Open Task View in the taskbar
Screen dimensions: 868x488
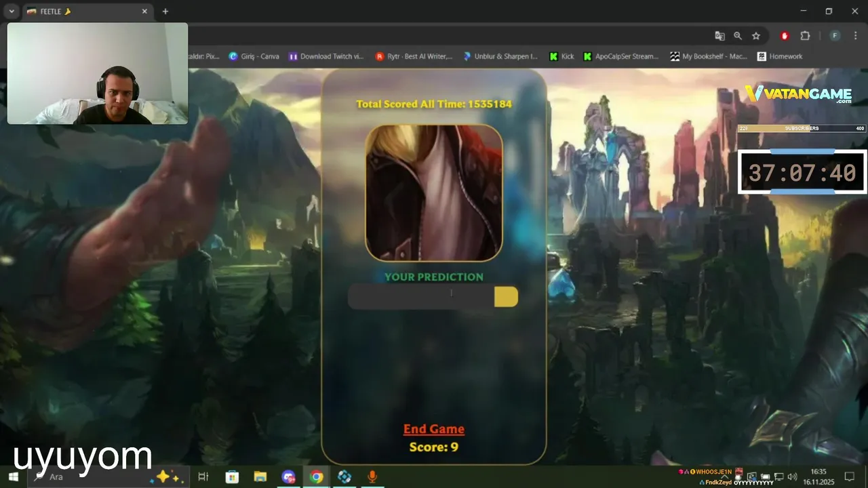(x=203, y=477)
